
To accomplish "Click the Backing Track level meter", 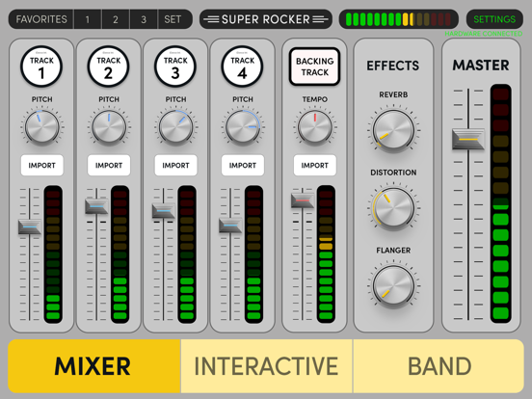I will [326, 254].
